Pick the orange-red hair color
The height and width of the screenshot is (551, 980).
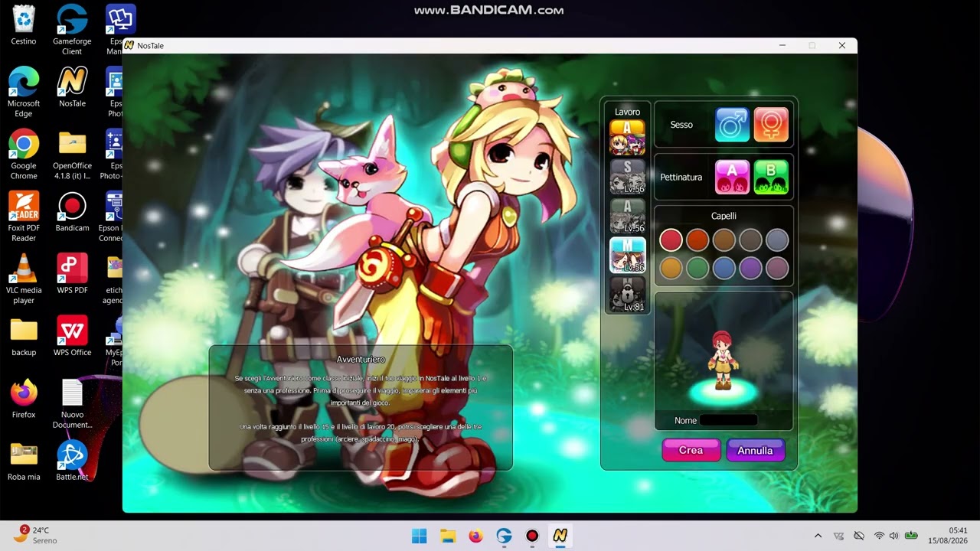pos(697,240)
